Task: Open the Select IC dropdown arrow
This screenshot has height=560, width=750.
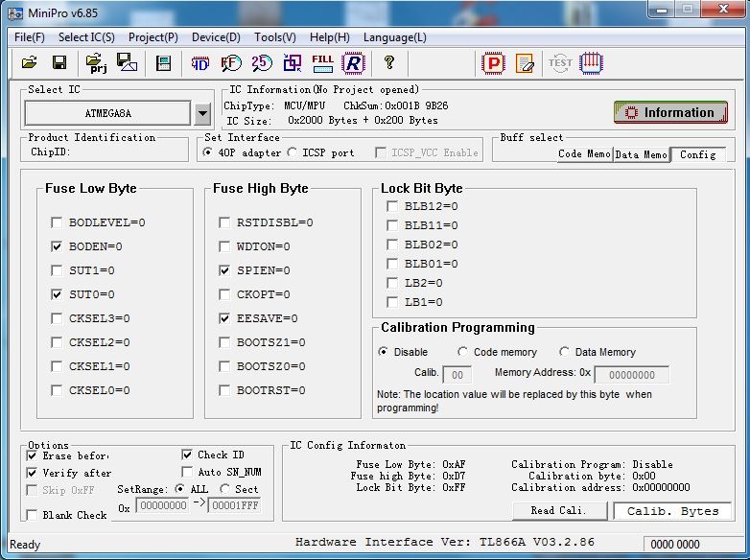Action: coord(202,114)
